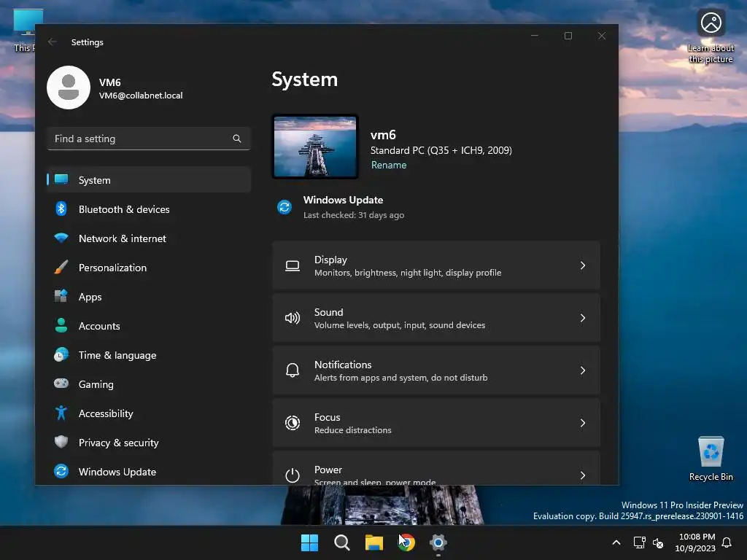This screenshot has height=560, width=747.
Task: Open Windows Update in the sidebar
Action: point(149,472)
